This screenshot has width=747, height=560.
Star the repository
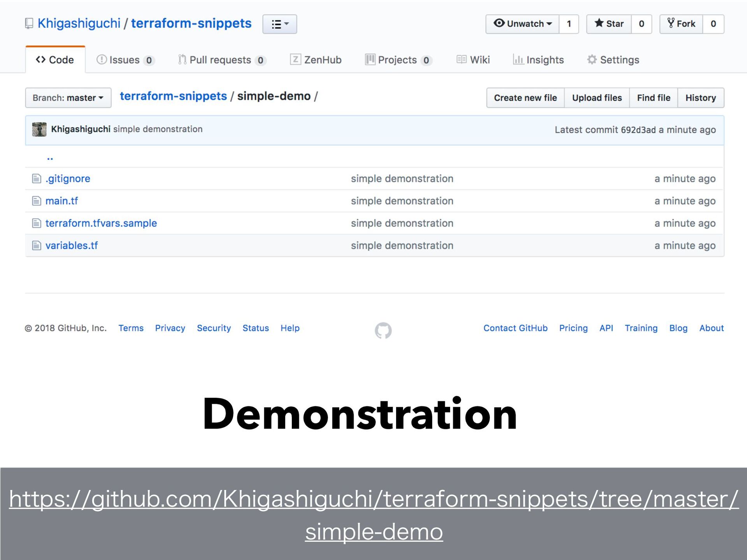609,24
